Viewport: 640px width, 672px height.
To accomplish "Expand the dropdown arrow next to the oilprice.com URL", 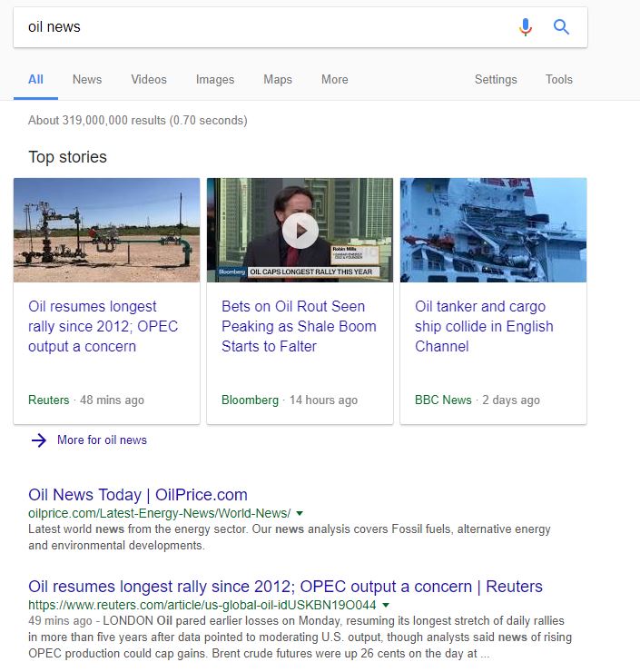I will coord(300,513).
